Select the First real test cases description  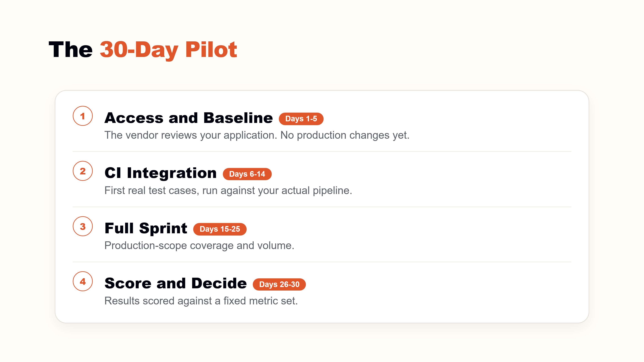click(228, 191)
